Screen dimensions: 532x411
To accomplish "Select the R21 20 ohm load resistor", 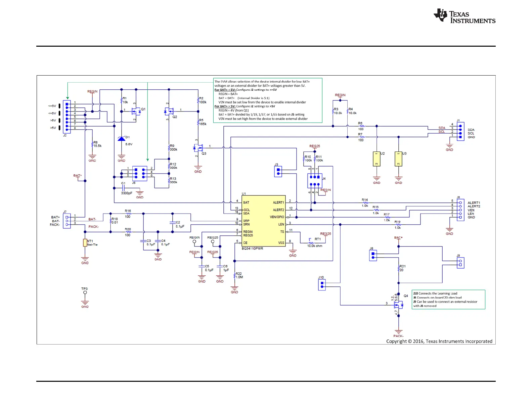I will (x=398, y=268).
